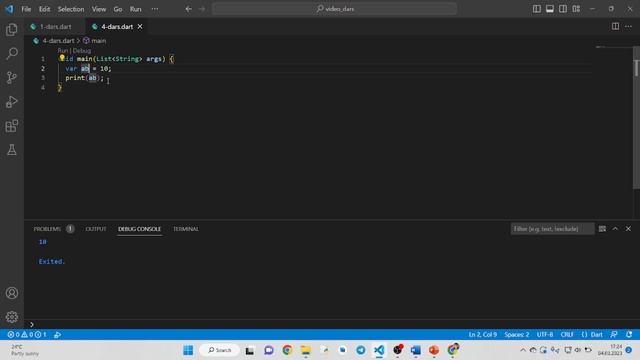Image resolution: width=640 pixels, height=360 pixels.
Task: Select the Debug Console tab
Action: 140,229
